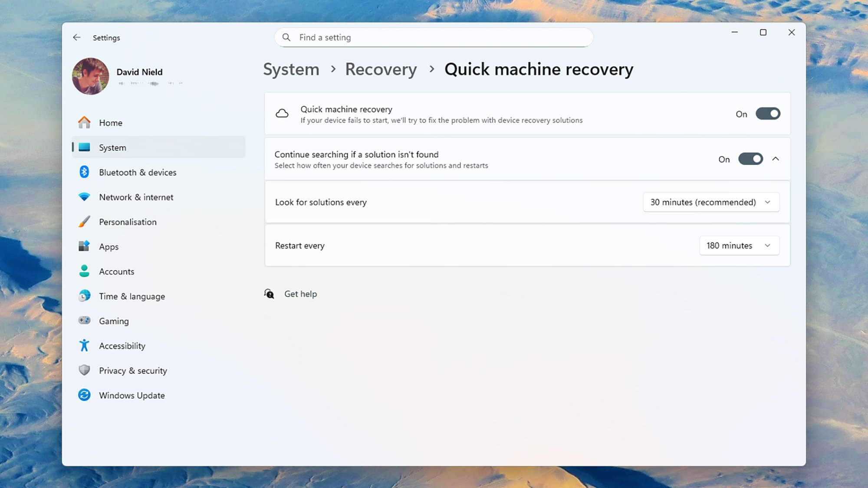
Task: Disable Continue searching toggle
Action: pos(750,159)
